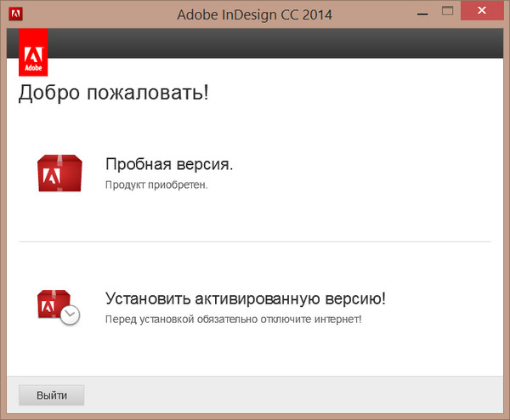
Task: Choose Установить активированную версию!
Action: (246, 298)
